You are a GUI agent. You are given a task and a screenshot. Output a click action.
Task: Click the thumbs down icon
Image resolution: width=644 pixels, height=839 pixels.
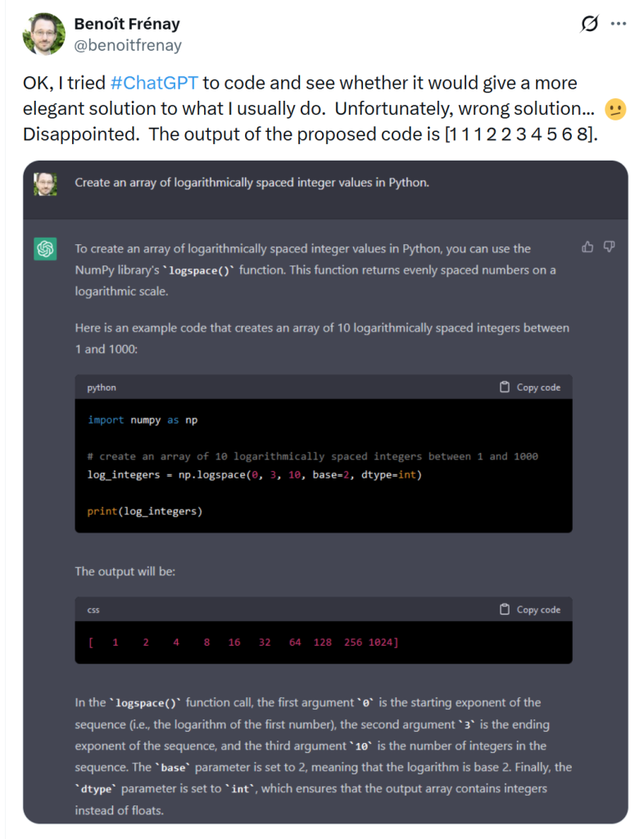pyautogui.click(x=609, y=247)
